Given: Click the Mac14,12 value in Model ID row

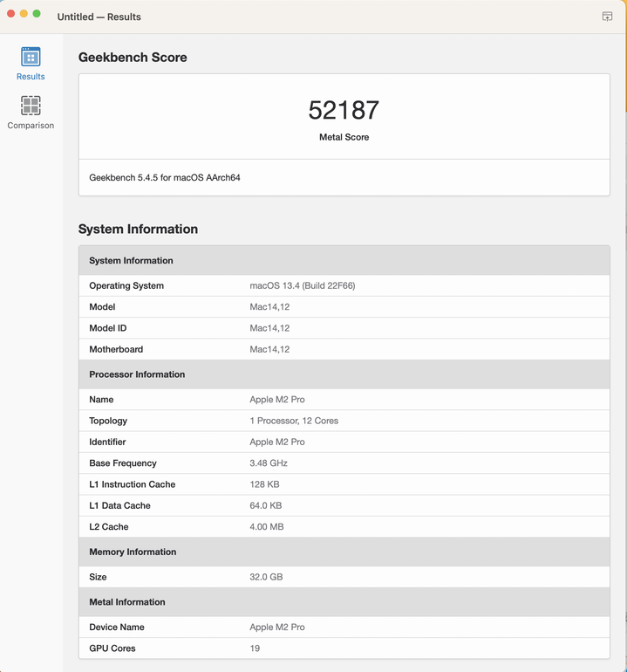Looking at the screenshot, I should (269, 328).
